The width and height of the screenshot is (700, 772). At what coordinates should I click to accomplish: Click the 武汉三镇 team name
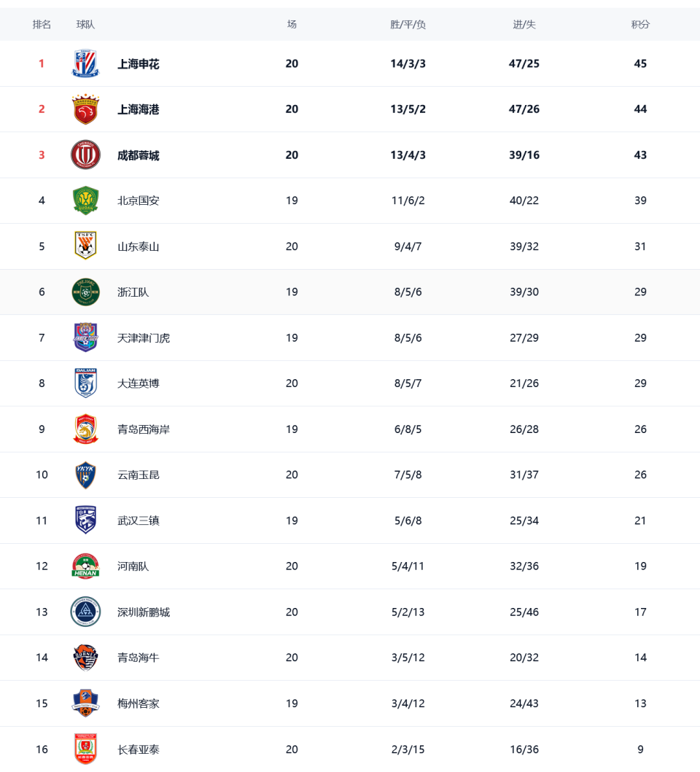click(x=138, y=520)
